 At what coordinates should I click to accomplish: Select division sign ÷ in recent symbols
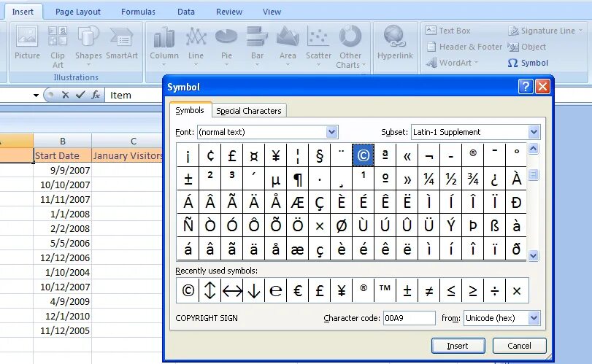click(x=495, y=290)
